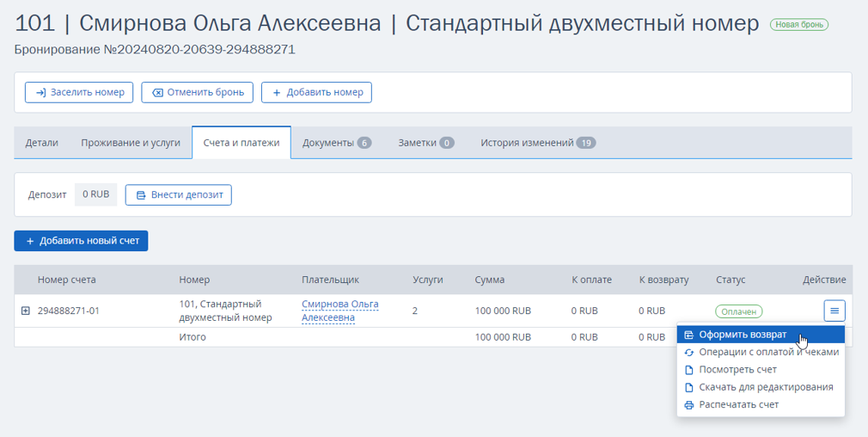Click the 'Новая бронь' badge in the page title
Viewport: 868px width, 437px height.
click(798, 24)
